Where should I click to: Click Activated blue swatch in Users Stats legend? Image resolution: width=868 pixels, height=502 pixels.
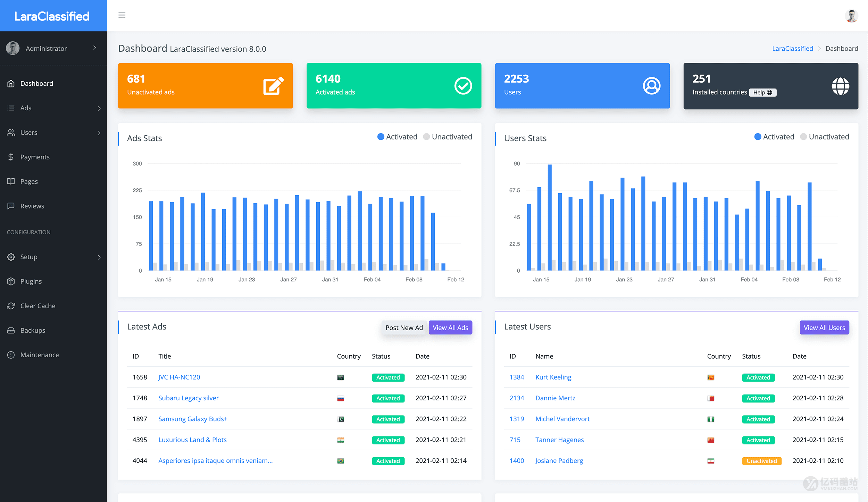(758, 137)
